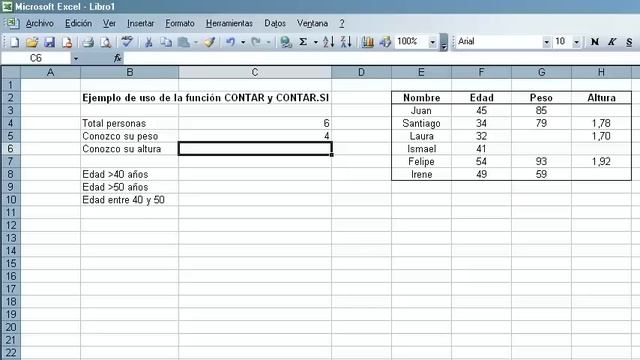Sort descending Z to A
This screenshot has height=360, width=640.
tap(346, 42)
